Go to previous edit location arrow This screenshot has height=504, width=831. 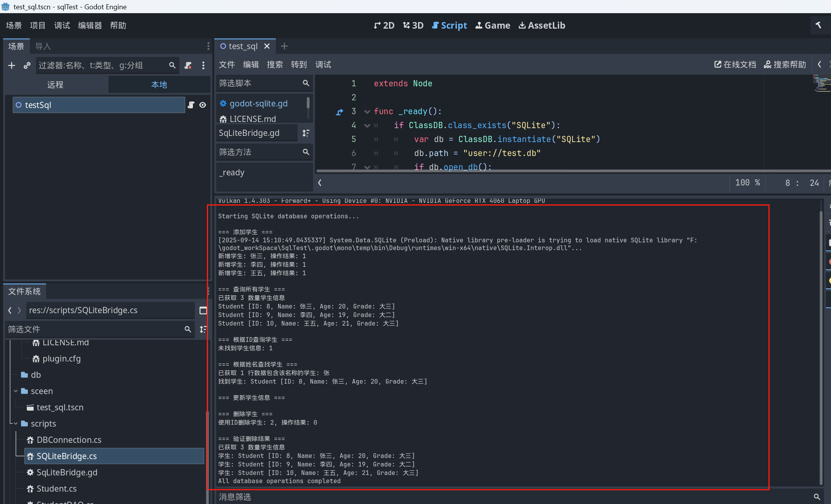coord(819,65)
